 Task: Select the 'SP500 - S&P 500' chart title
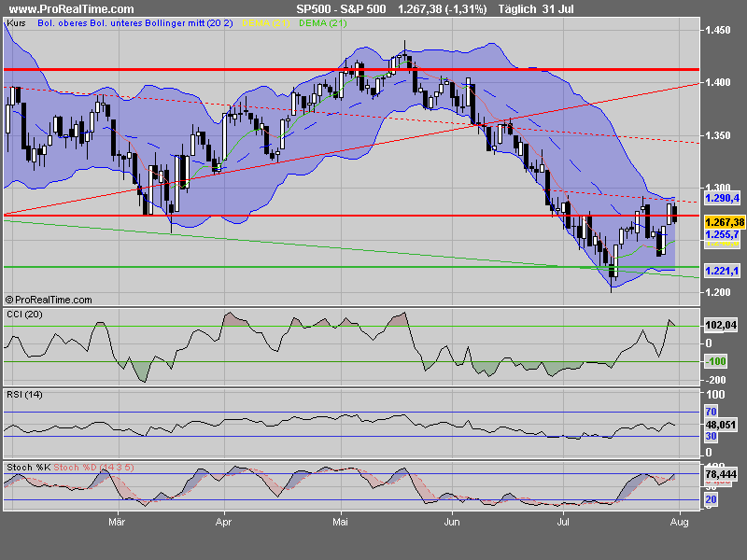click(341, 9)
